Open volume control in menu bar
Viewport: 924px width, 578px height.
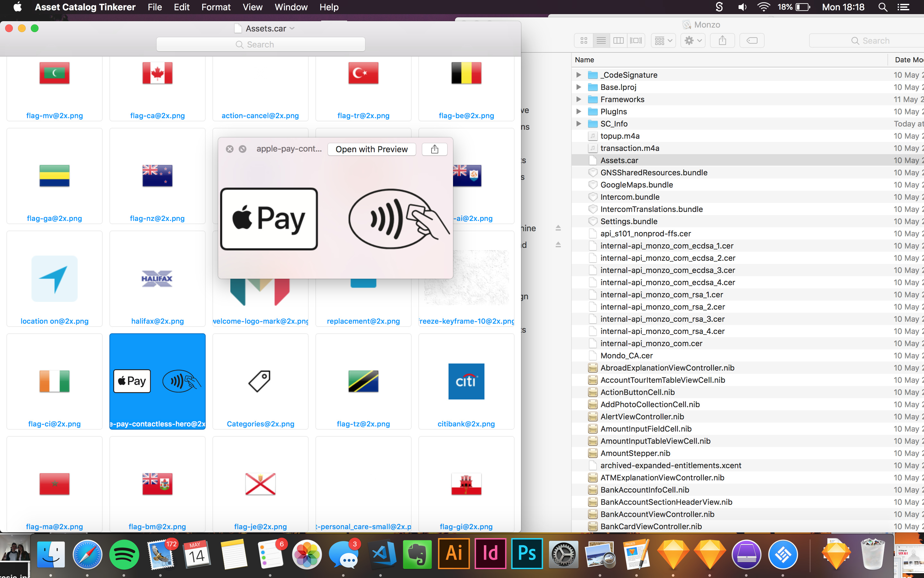click(x=742, y=7)
